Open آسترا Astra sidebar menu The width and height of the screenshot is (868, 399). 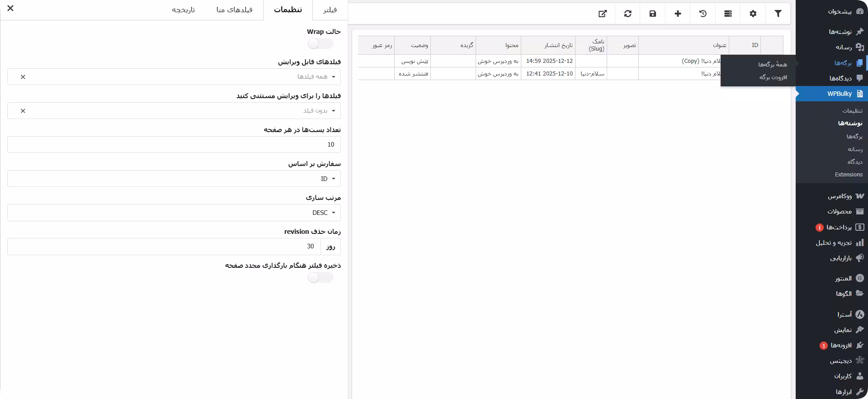(832, 314)
